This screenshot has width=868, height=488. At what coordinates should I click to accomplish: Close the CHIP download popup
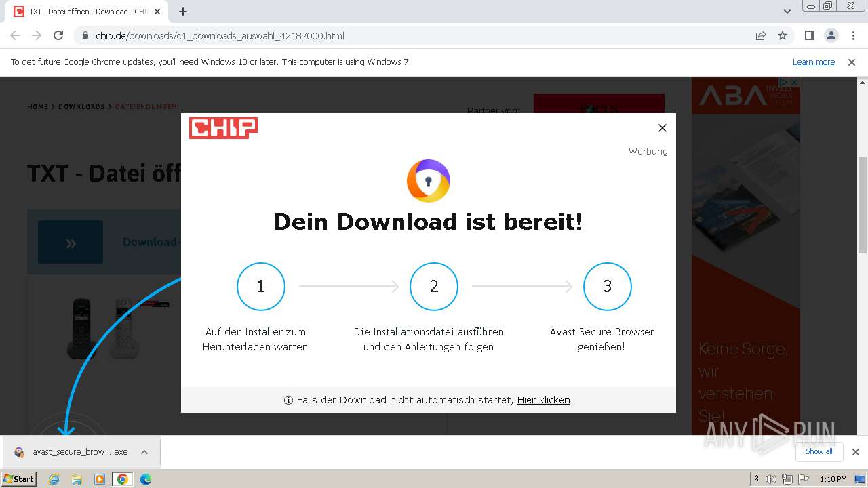(663, 128)
